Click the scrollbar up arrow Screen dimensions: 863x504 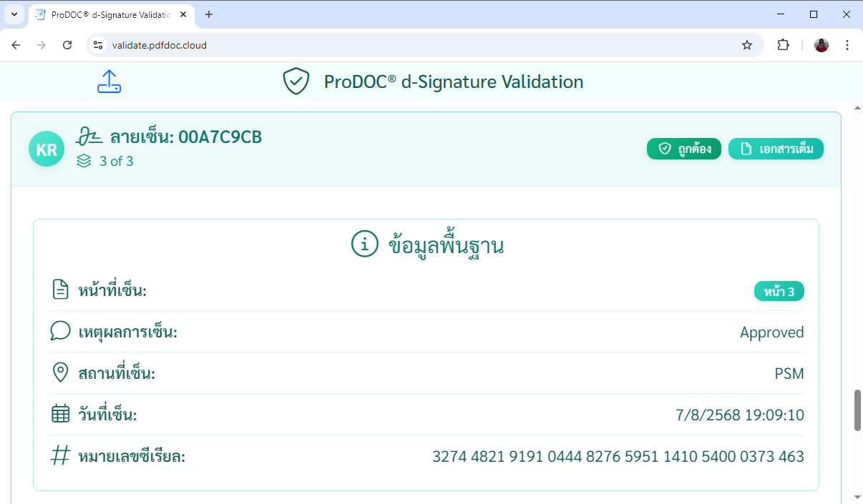[857, 107]
